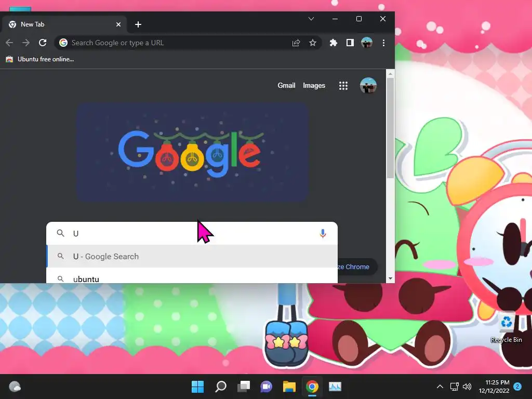Click the Google search box containing U

(192, 233)
